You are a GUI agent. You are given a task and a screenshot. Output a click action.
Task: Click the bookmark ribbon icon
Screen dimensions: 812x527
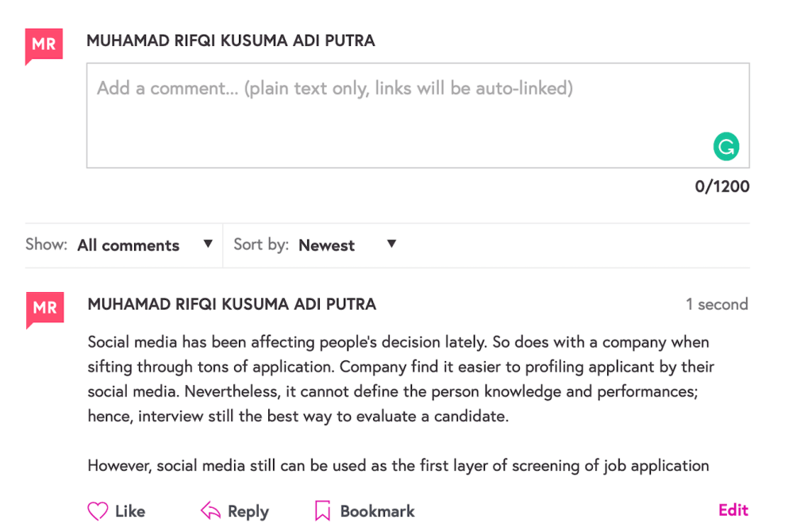(322, 511)
